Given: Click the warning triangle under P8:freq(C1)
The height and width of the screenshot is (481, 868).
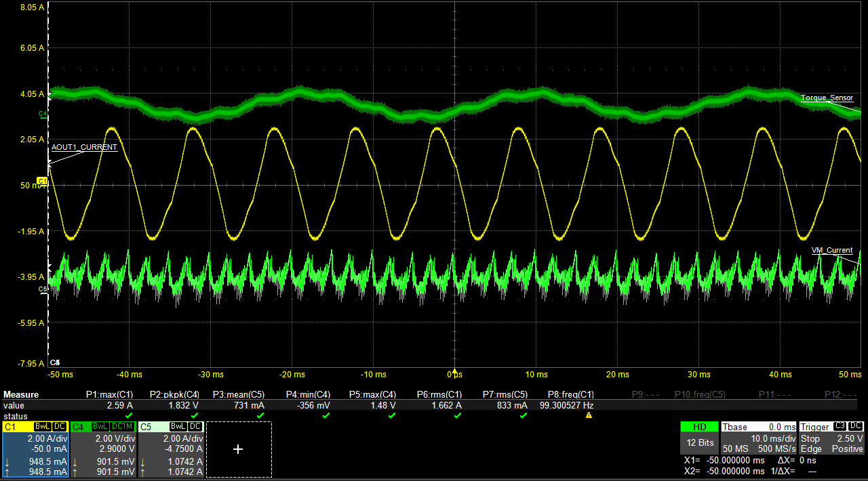Looking at the screenshot, I should (x=588, y=414).
